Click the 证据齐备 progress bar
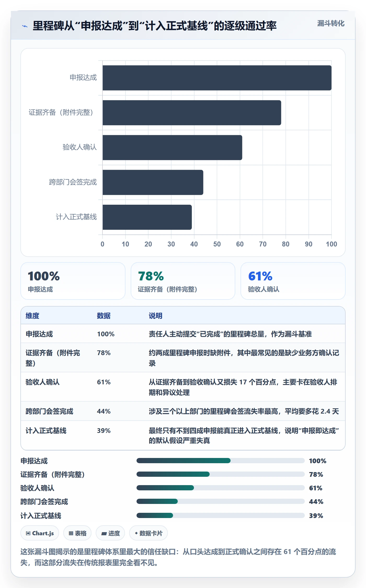Viewport: 366px width, 588px height. pyautogui.click(x=221, y=474)
